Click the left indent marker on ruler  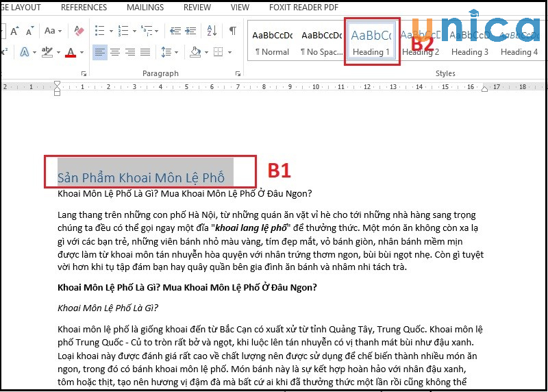[57, 88]
